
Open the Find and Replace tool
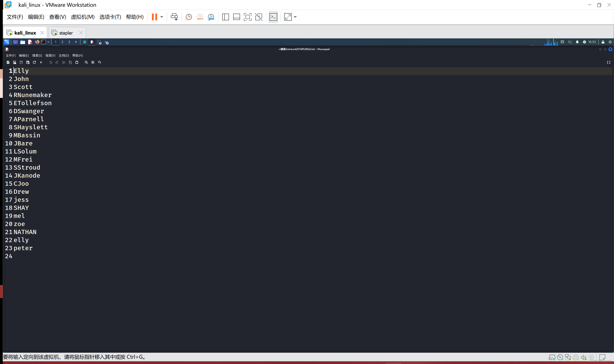click(93, 62)
